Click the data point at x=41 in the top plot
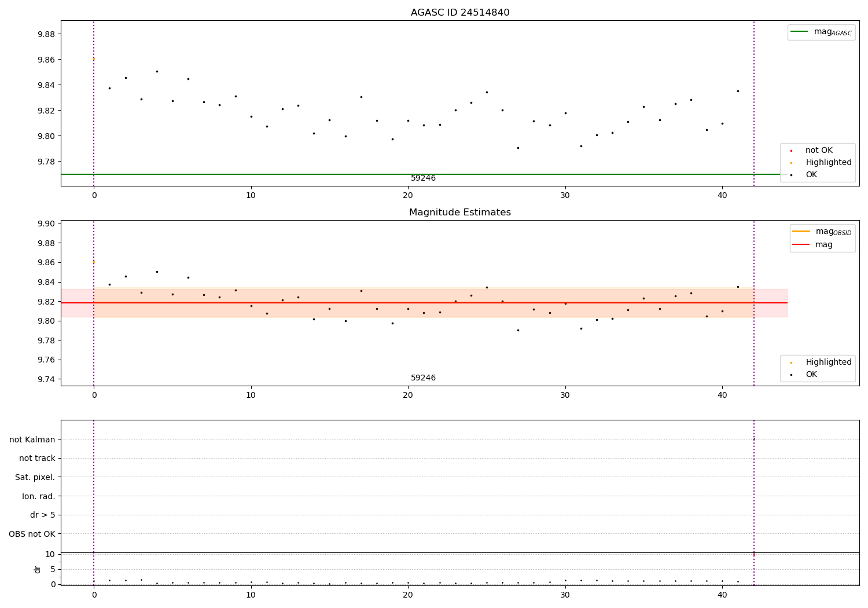This screenshot has height=608, width=868. 738,91
